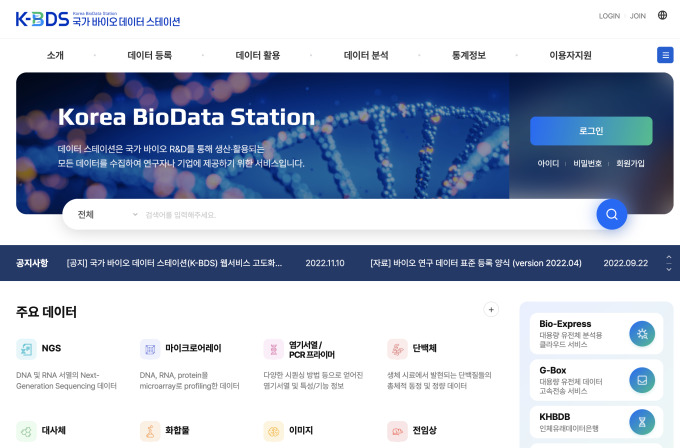Click the 대사체 heading text
Viewport: 680px width, 448px height.
coord(53,430)
